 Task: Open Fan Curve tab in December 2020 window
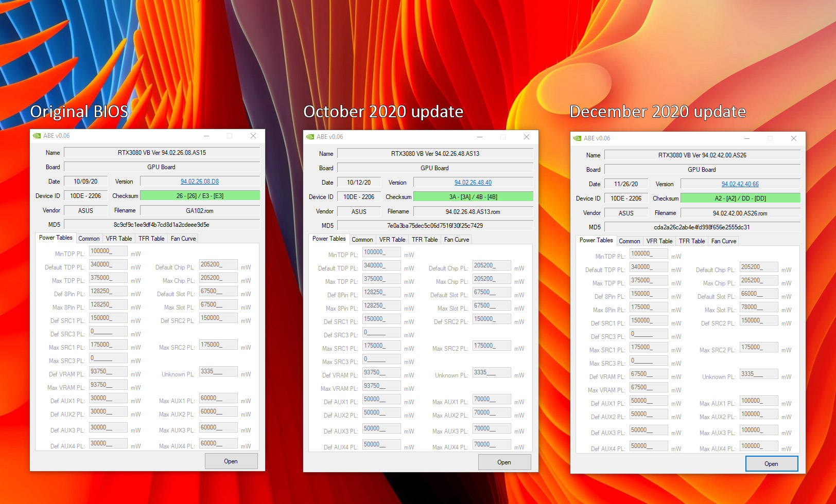724,241
